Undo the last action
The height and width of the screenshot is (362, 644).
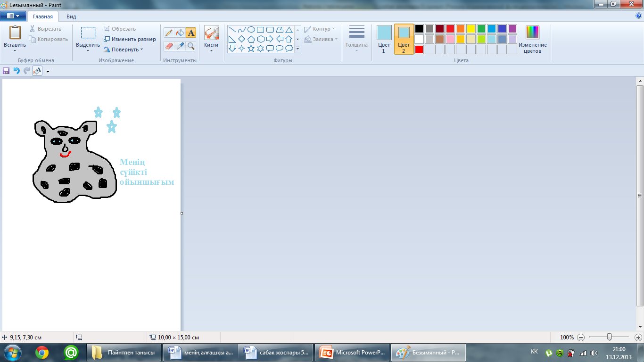click(17, 71)
